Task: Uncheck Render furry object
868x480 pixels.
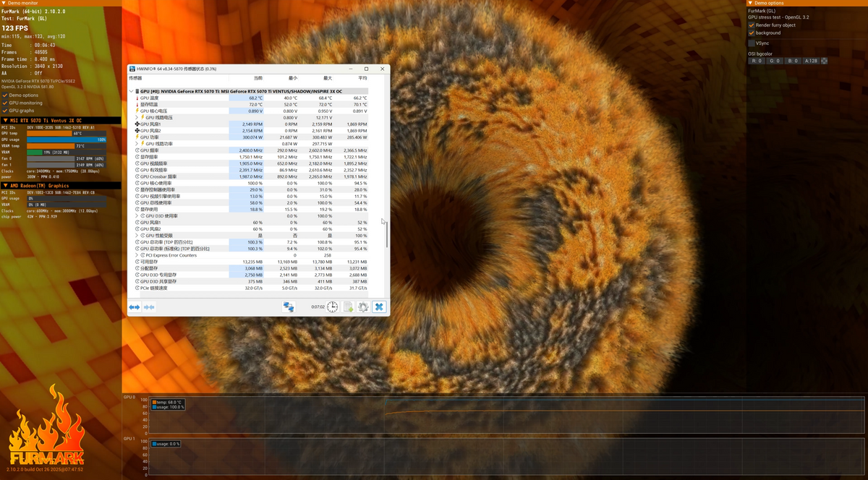Action: [752, 25]
